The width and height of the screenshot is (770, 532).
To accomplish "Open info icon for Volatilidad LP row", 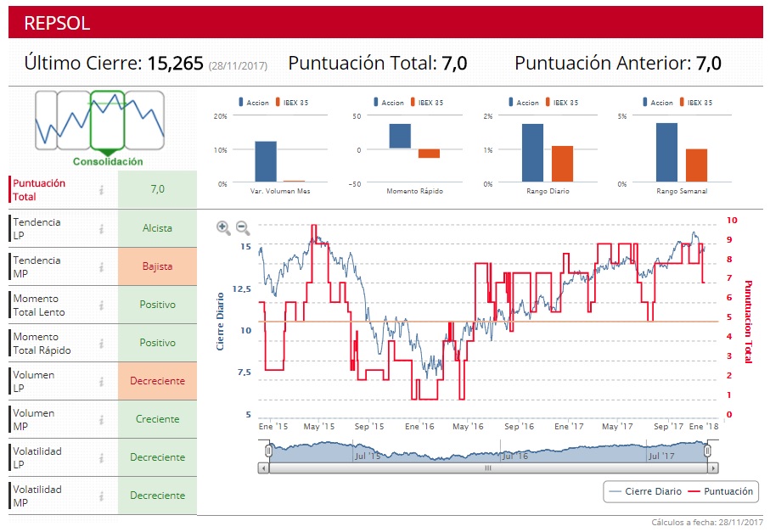I will tap(102, 458).
